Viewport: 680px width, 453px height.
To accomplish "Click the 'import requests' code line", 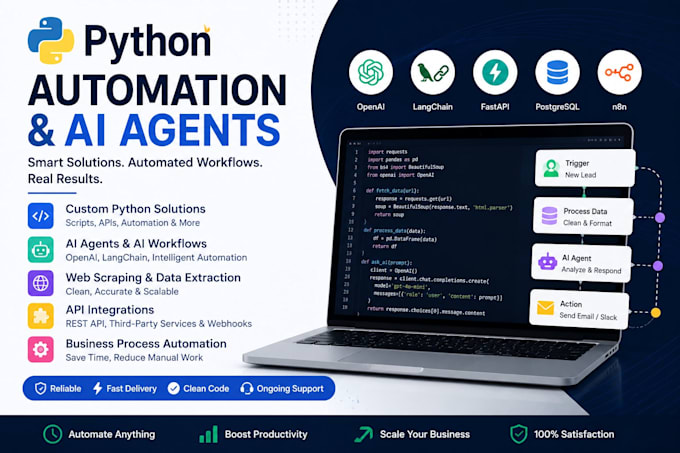I will click(387, 152).
